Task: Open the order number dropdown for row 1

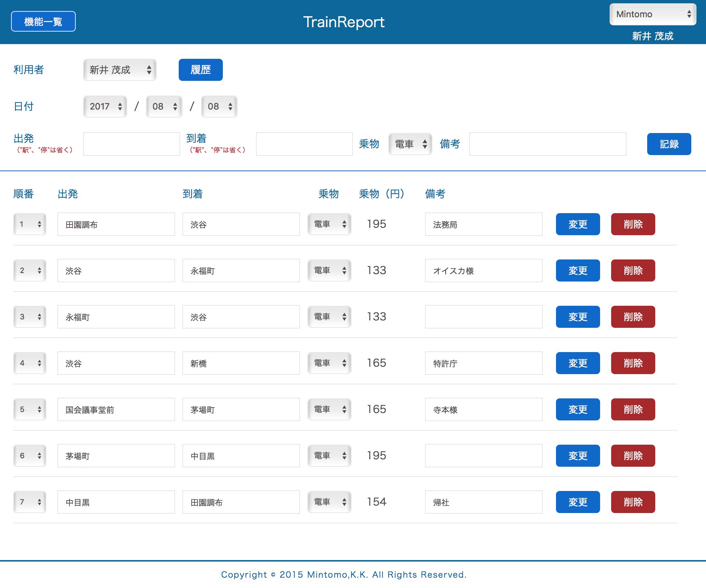Action: [29, 224]
